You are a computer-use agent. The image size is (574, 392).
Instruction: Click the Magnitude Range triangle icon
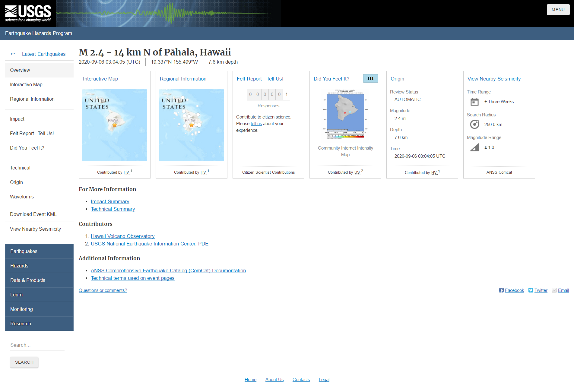(474, 147)
